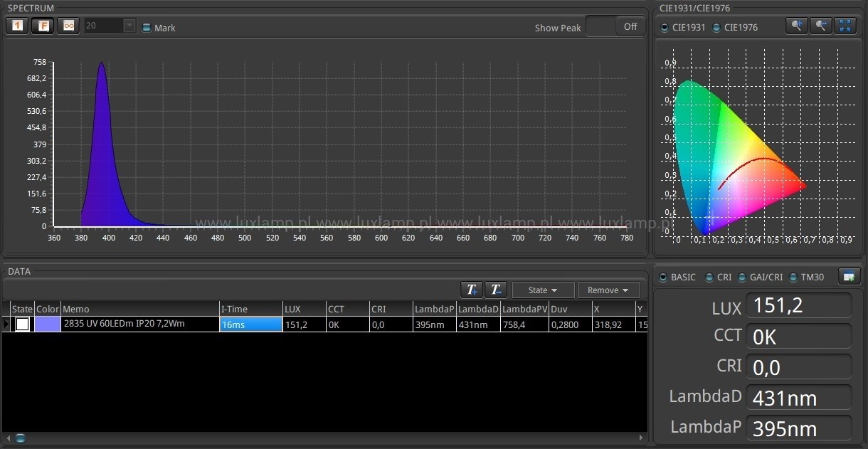868x449 pixels.
Task: Click the LambdaP column header
Action: (x=434, y=309)
